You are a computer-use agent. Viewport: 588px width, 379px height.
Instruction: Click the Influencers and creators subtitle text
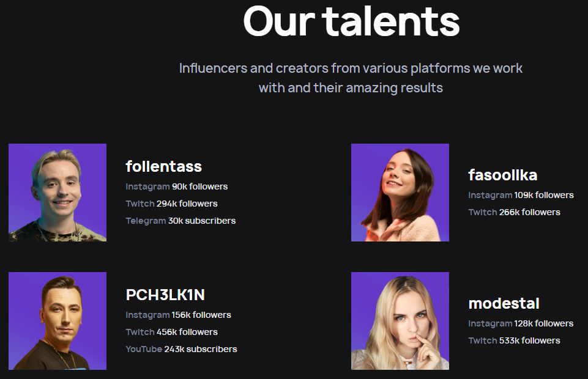click(351, 78)
